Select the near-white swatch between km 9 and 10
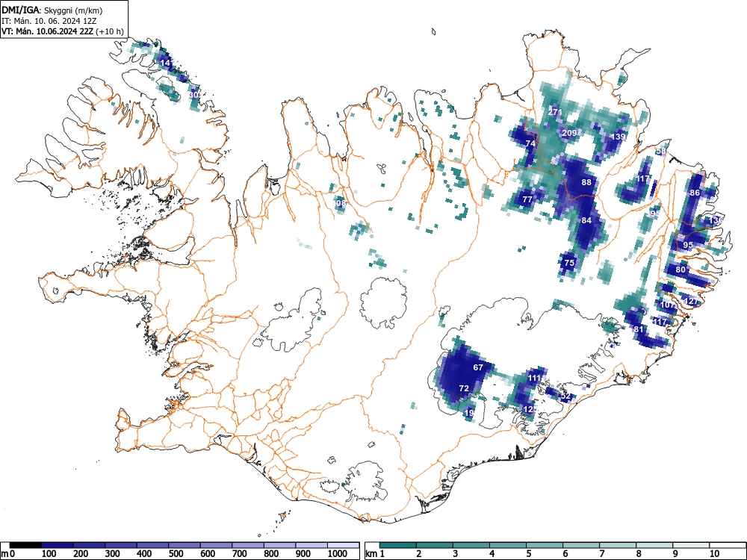747x560 pixels. click(x=691, y=545)
